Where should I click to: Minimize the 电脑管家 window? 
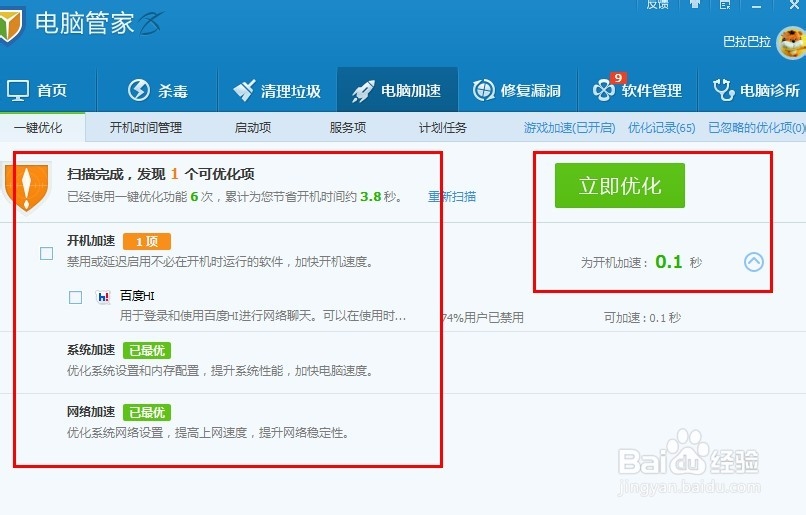[756, 6]
